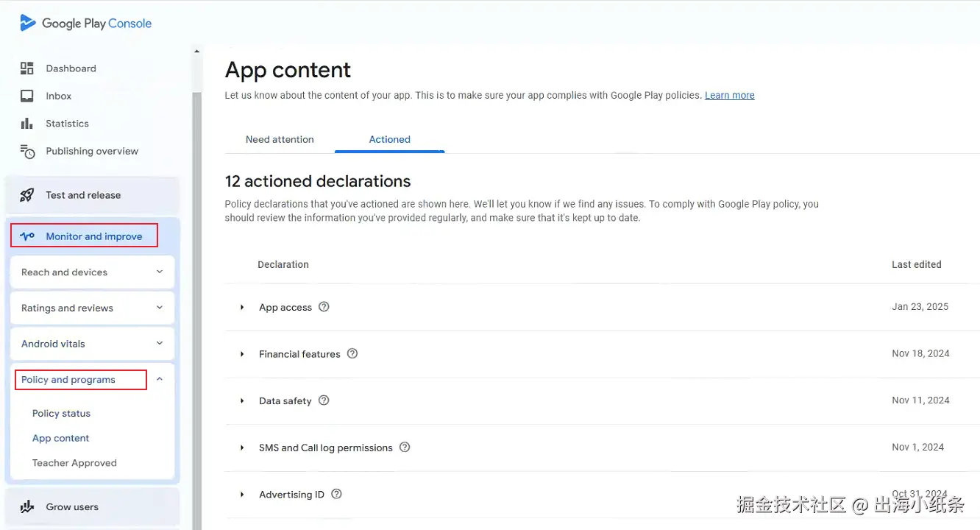
Task: Click the Test and release rocket icon
Action: tap(27, 195)
